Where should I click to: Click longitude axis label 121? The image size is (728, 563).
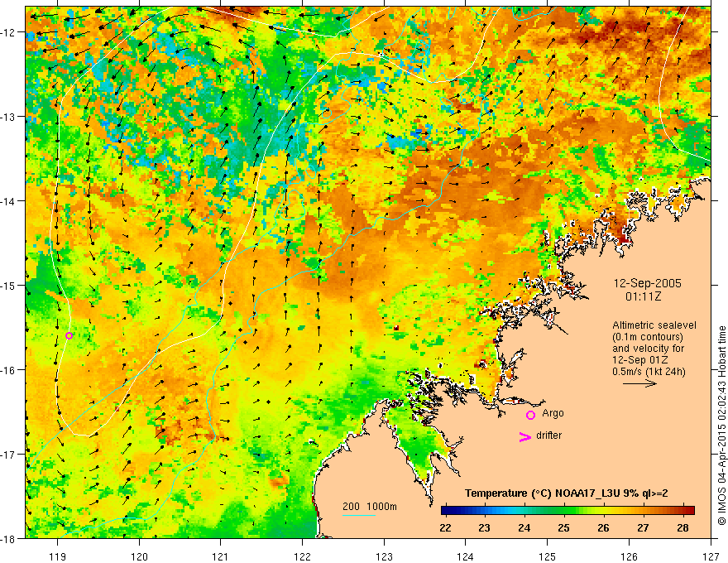click(221, 556)
